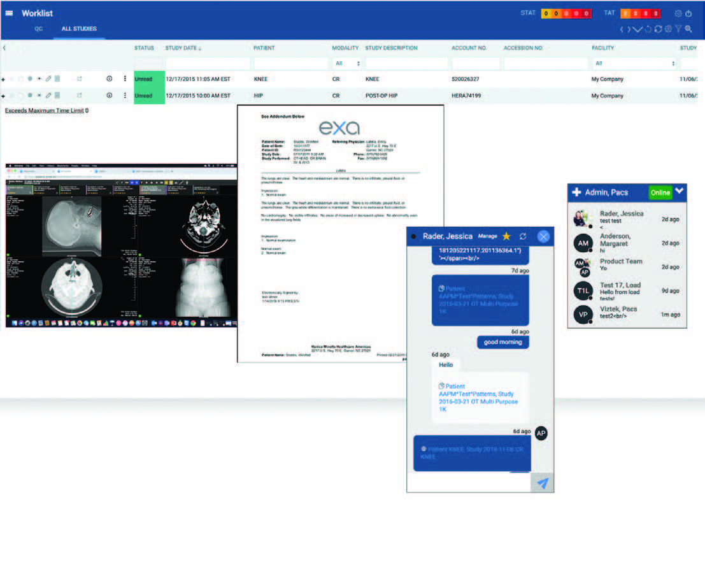Switch to the QC tab

(39, 29)
